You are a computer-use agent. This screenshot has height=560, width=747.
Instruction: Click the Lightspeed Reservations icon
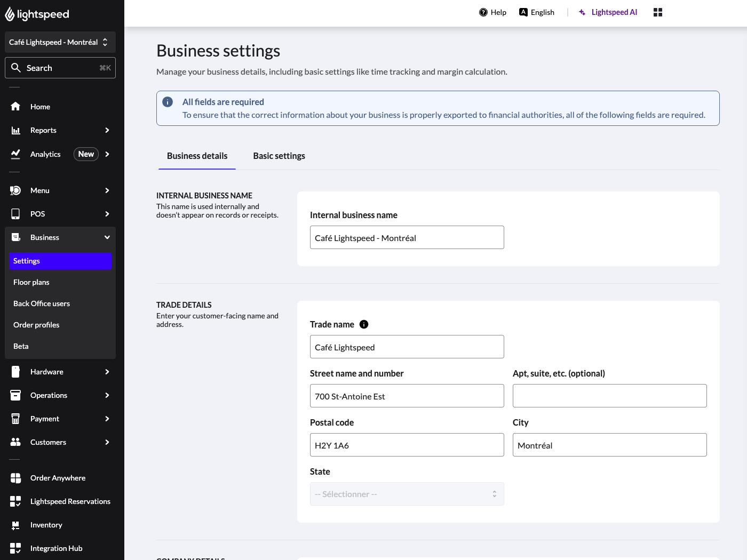click(15, 501)
